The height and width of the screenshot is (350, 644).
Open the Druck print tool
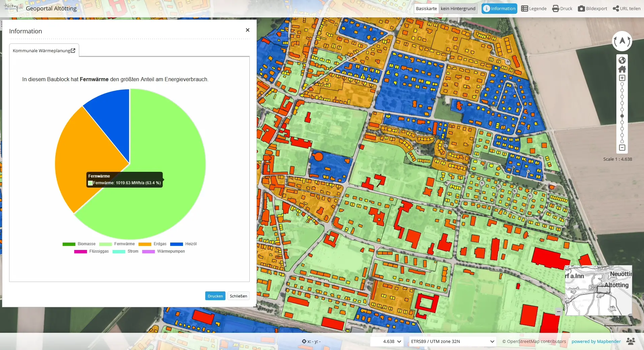pos(562,9)
